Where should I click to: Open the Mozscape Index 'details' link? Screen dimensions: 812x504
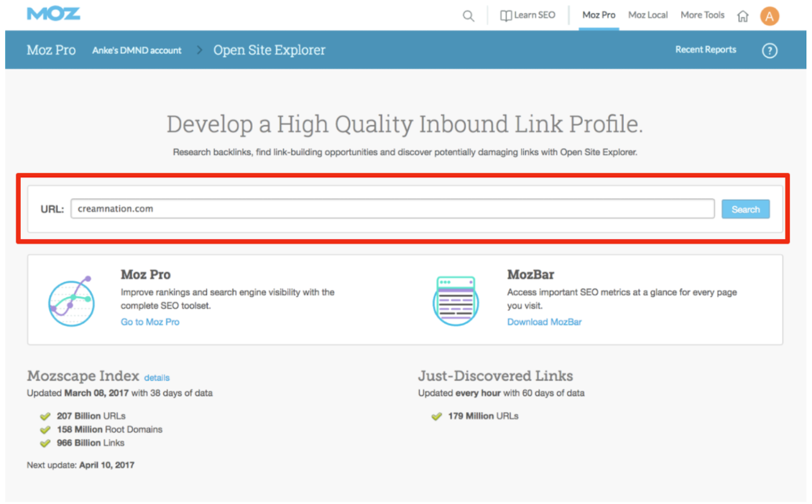click(x=157, y=378)
